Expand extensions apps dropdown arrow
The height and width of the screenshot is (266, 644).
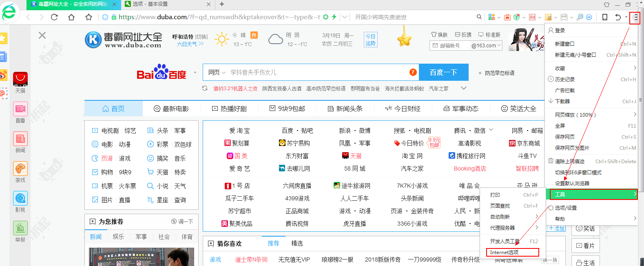499,17
